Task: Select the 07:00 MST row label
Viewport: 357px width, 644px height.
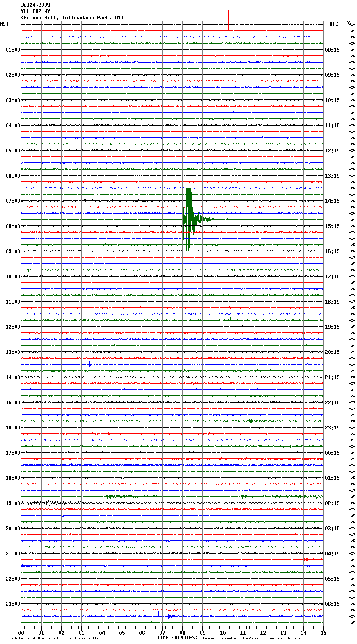Action: pos(13,201)
